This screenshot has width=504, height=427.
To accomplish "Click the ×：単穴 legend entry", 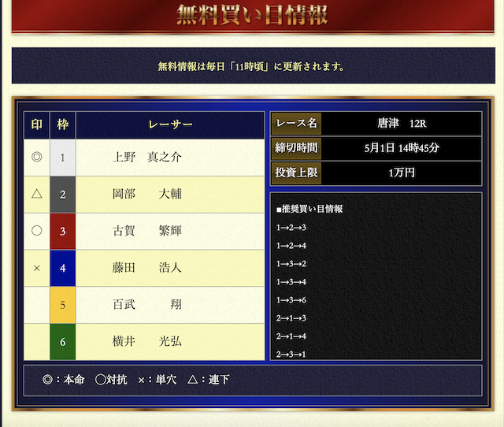I will 157,380.
